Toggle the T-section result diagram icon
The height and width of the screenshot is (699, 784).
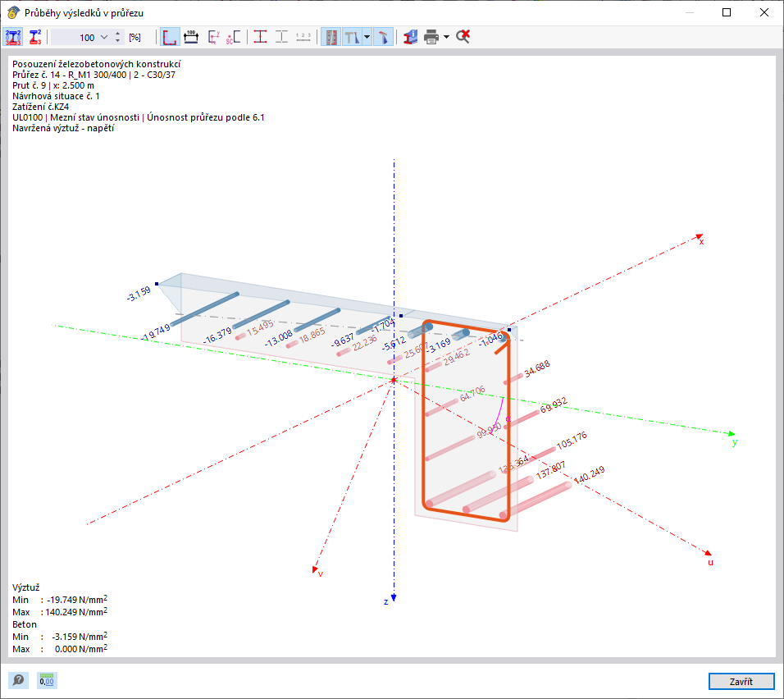click(352, 37)
